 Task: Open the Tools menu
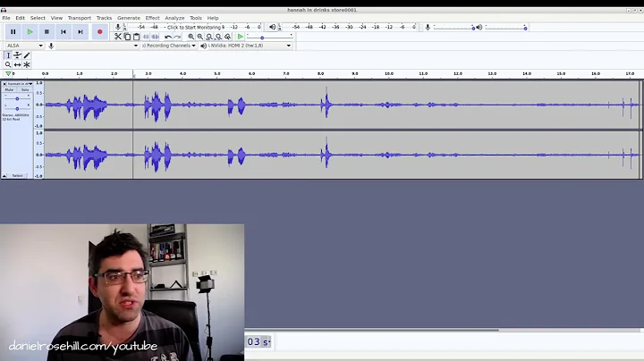[x=196, y=18]
